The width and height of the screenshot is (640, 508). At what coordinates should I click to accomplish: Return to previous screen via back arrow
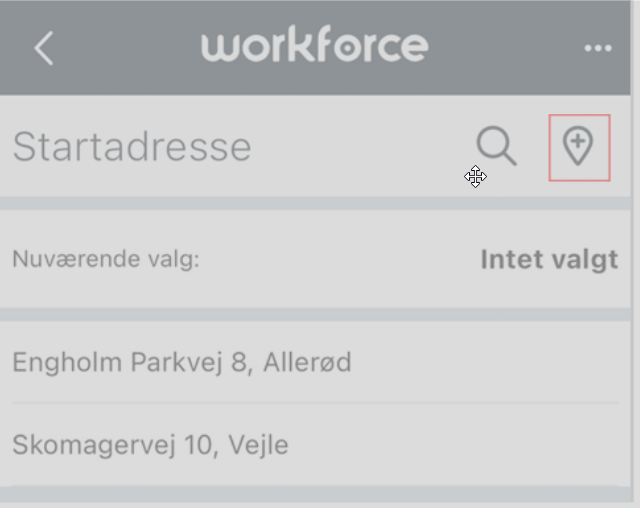(x=44, y=48)
